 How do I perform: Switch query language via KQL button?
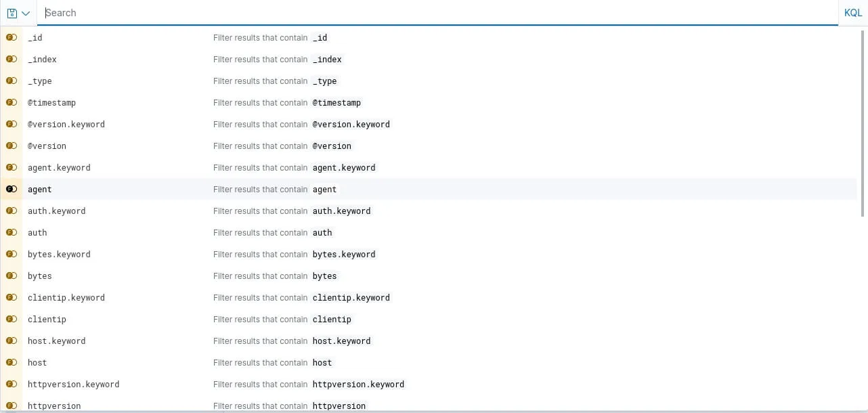click(853, 13)
